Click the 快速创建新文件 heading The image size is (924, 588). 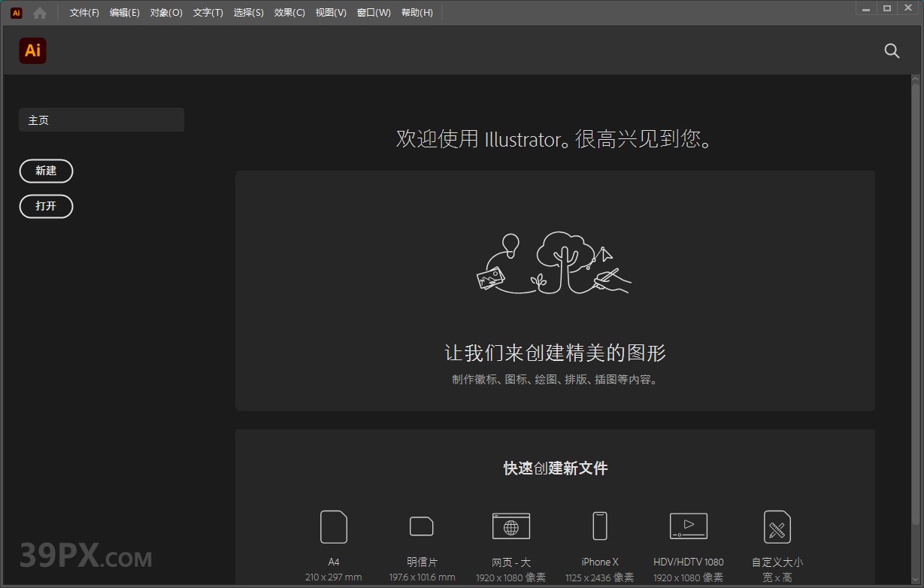556,468
